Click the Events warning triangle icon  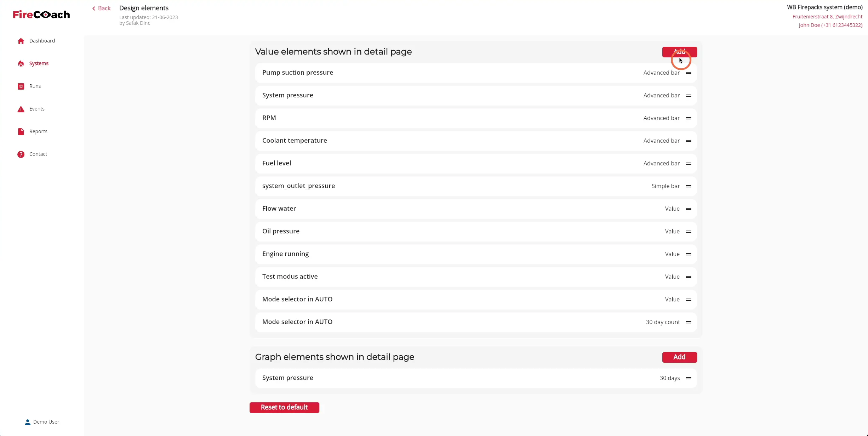coord(21,109)
